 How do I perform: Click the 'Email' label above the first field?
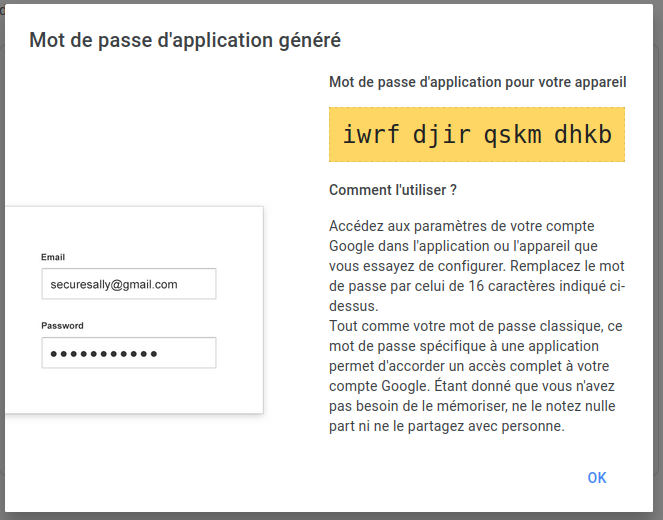point(53,257)
